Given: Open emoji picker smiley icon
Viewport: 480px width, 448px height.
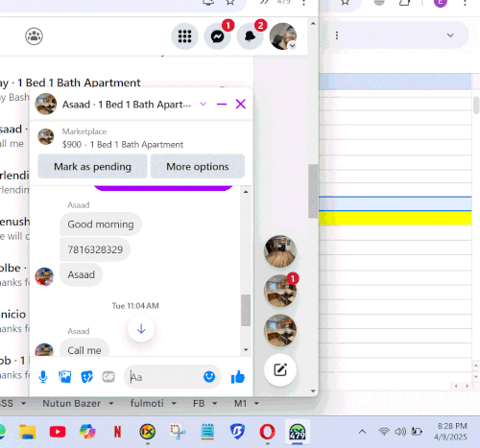Looking at the screenshot, I should (x=209, y=377).
